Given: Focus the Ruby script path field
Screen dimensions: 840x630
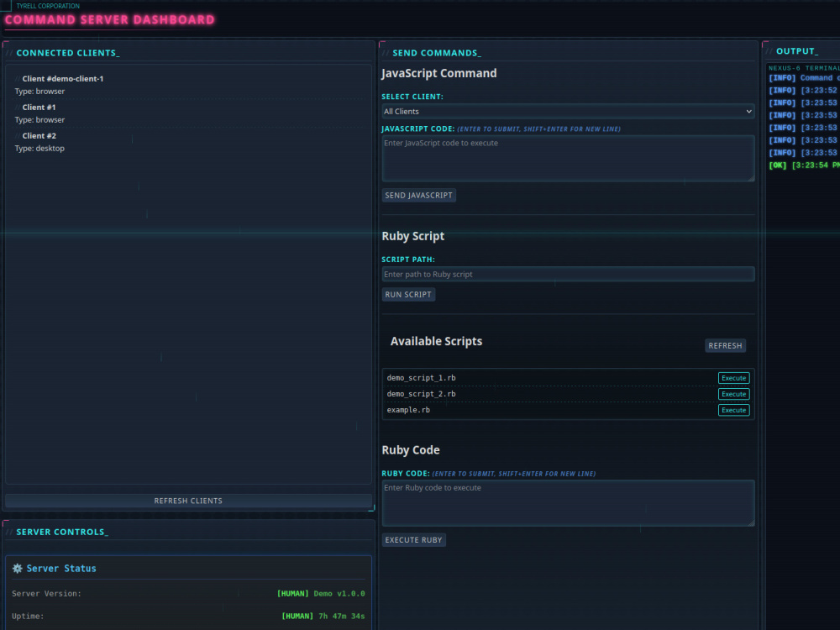Looking at the screenshot, I should coord(568,275).
